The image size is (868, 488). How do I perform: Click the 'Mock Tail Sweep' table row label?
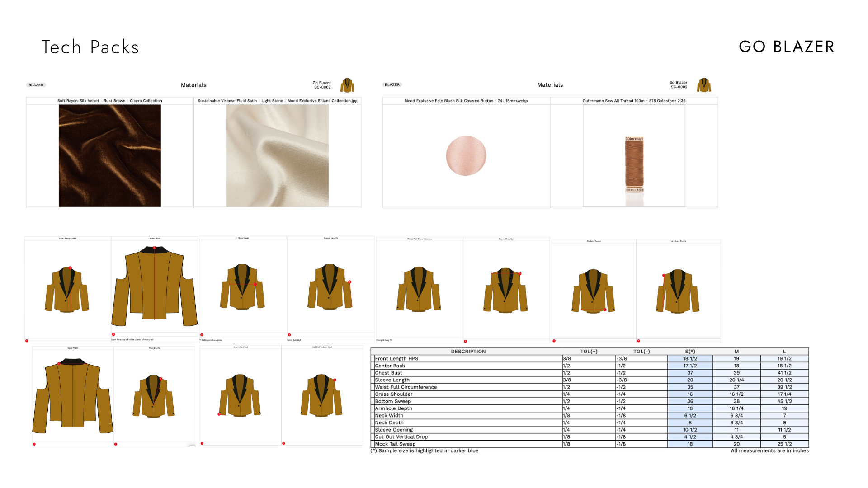(395, 444)
